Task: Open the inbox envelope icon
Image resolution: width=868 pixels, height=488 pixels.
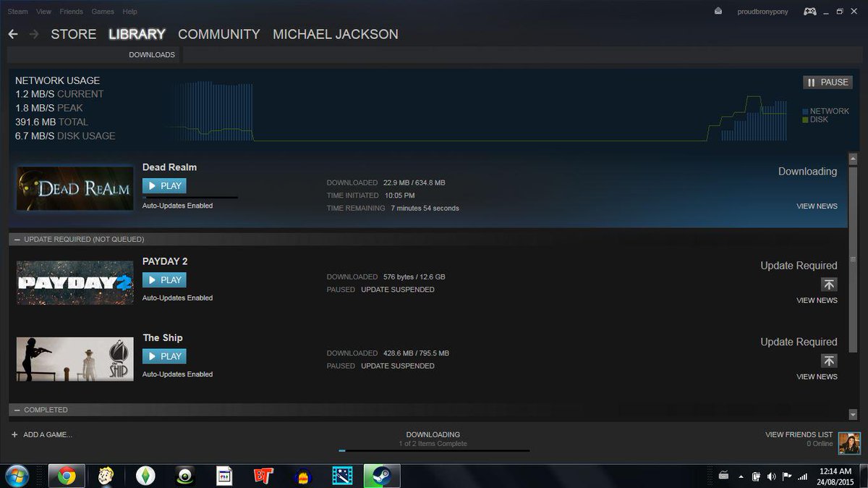Action: pos(718,12)
